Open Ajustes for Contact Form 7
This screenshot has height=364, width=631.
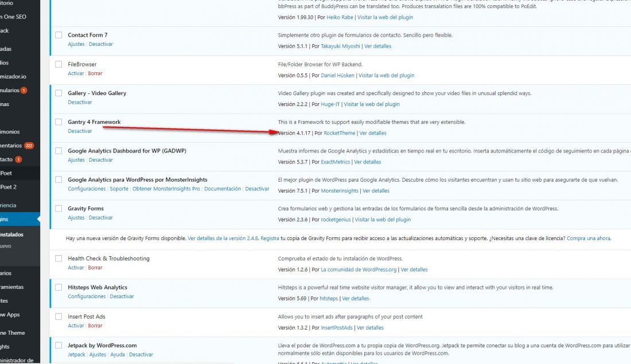pos(76,44)
